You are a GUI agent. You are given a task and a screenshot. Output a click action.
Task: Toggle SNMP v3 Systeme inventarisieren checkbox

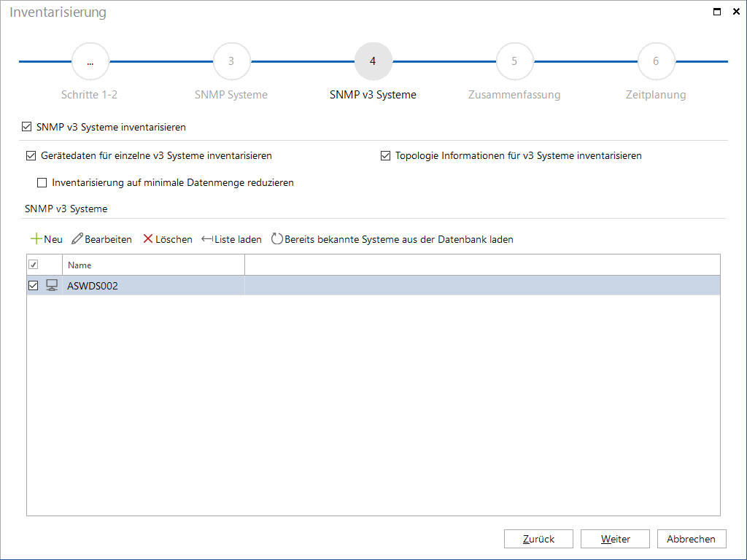[27, 127]
